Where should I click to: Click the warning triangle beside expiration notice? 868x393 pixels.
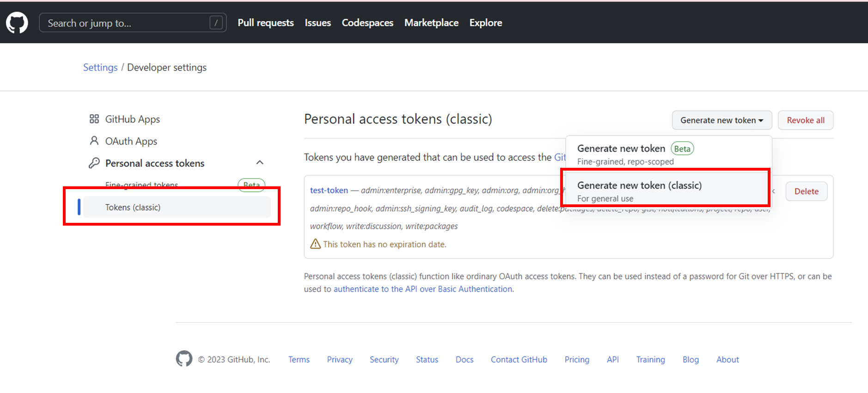[x=315, y=244]
